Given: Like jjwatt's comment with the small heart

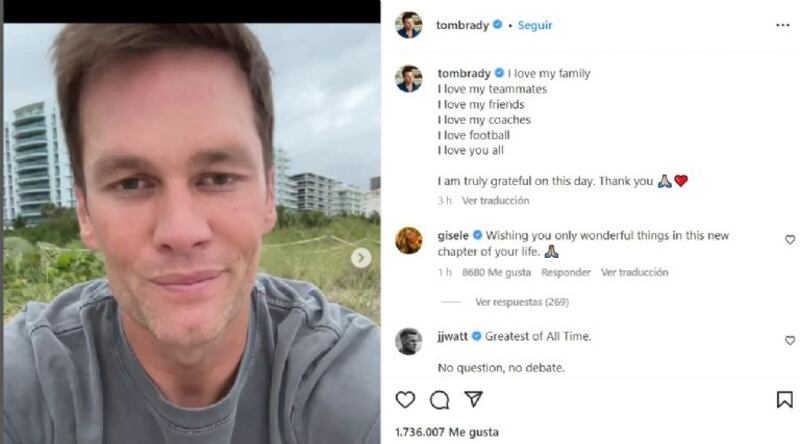Looking at the screenshot, I should (790, 341).
